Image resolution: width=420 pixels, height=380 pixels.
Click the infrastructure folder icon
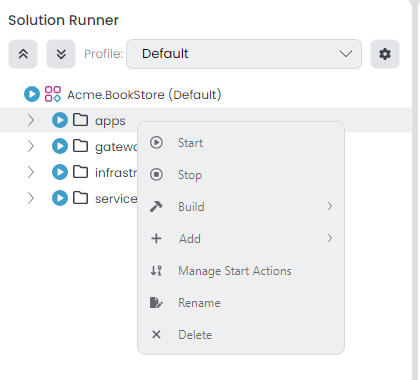[x=81, y=172]
